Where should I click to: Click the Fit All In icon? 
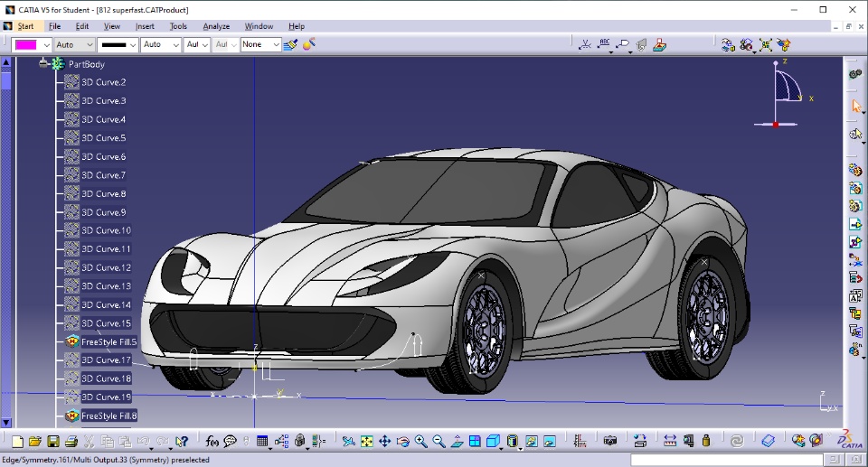pyautogui.click(x=366, y=441)
